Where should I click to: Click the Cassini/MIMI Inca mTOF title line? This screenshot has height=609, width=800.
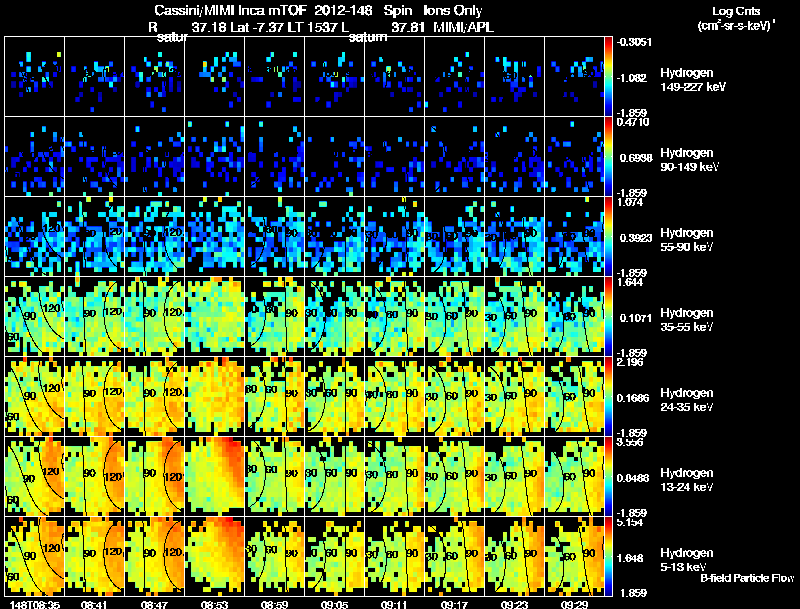click(x=318, y=10)
